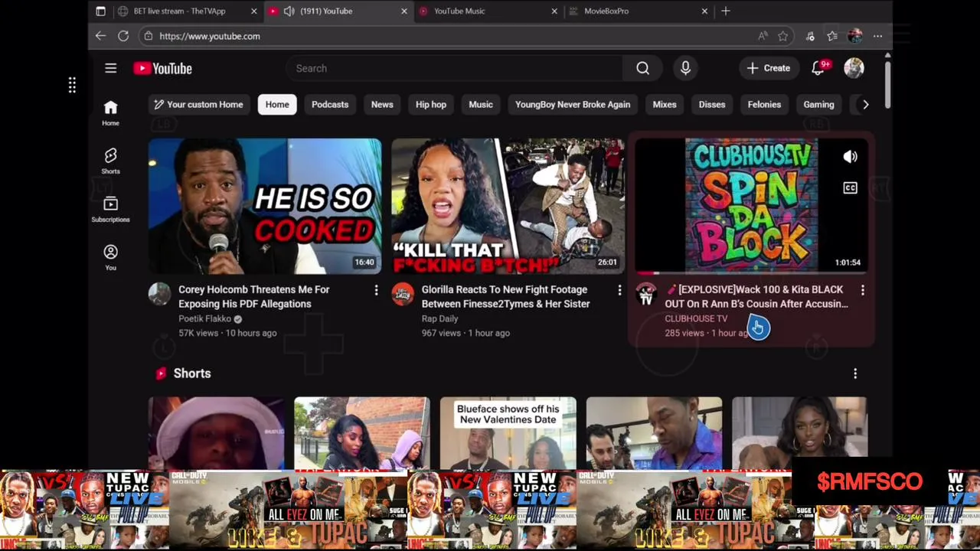Screen dimensions: 980x551
Task: Open options for Glorilla Reacts video
Action: pos(619,290)
